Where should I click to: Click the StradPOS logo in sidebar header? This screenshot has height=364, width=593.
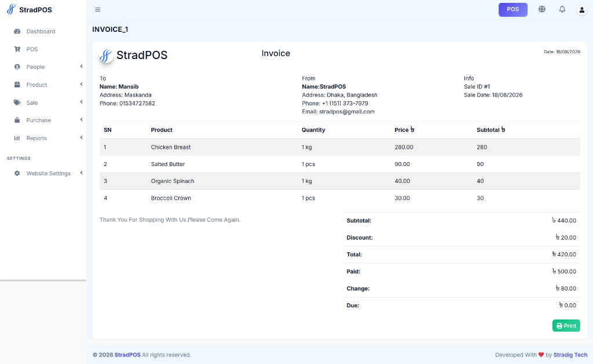click(x=12, y=9)
